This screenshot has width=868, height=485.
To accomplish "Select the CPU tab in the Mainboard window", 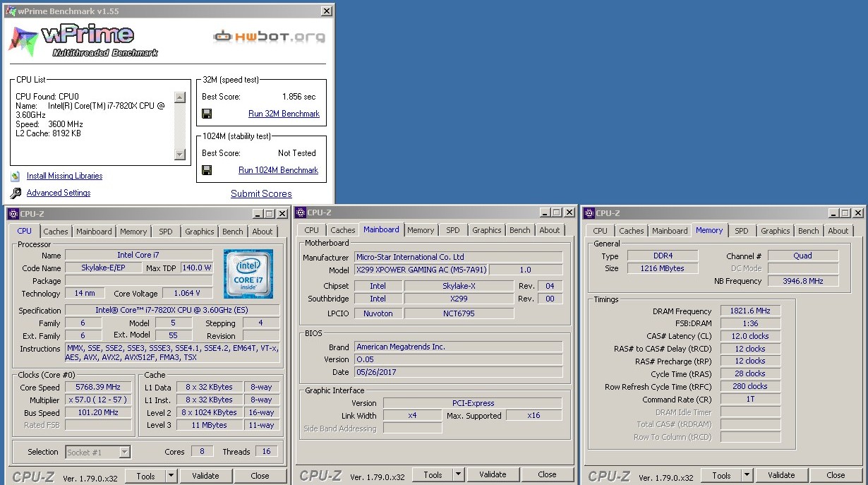I will pos(312,230).
